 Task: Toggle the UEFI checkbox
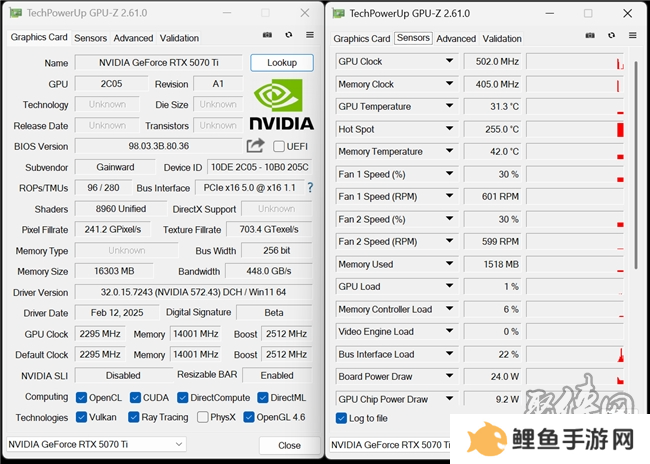point(279,146)
